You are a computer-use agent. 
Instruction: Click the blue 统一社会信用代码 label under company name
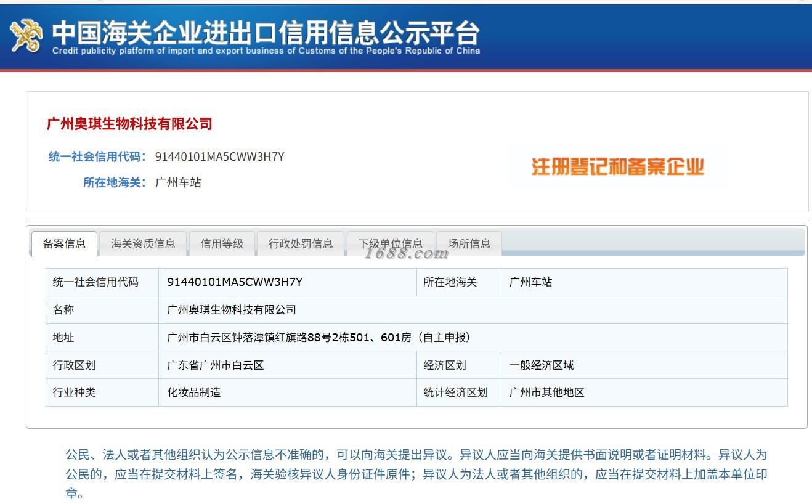[97, 156]
